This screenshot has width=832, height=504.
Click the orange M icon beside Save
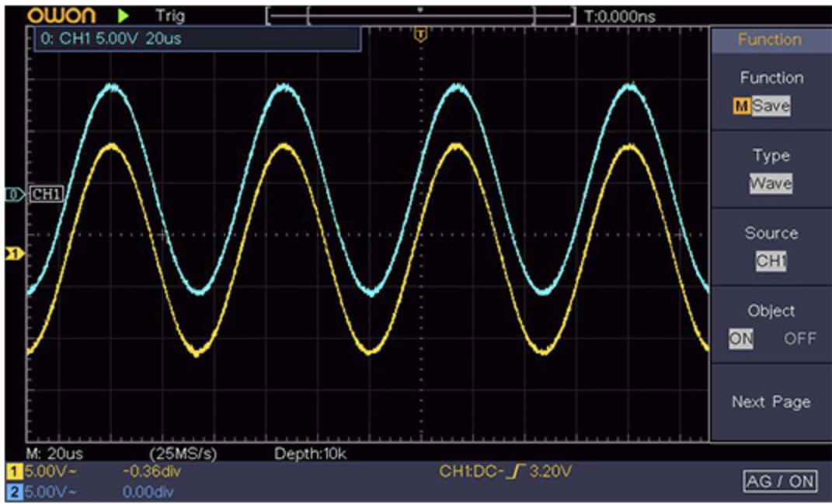pyautogui.click(x=741, y=106)
